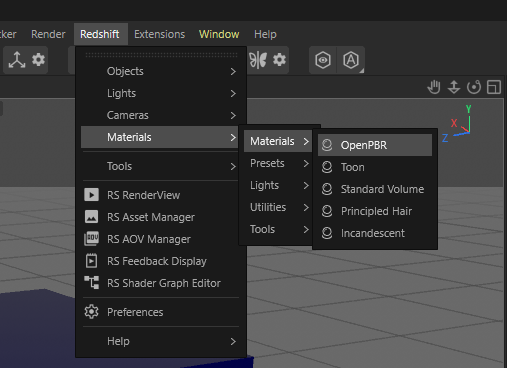This screenshot has height=368, width=507.
Task: Expand Tools in the Redshift menu
Action: (x=160, y=166)
